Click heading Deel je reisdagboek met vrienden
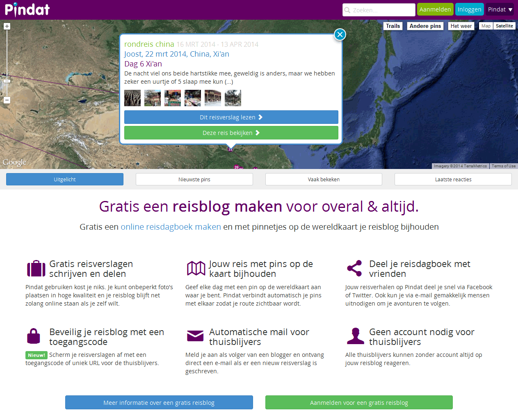518x420 pixels. (x=420, y=269)
